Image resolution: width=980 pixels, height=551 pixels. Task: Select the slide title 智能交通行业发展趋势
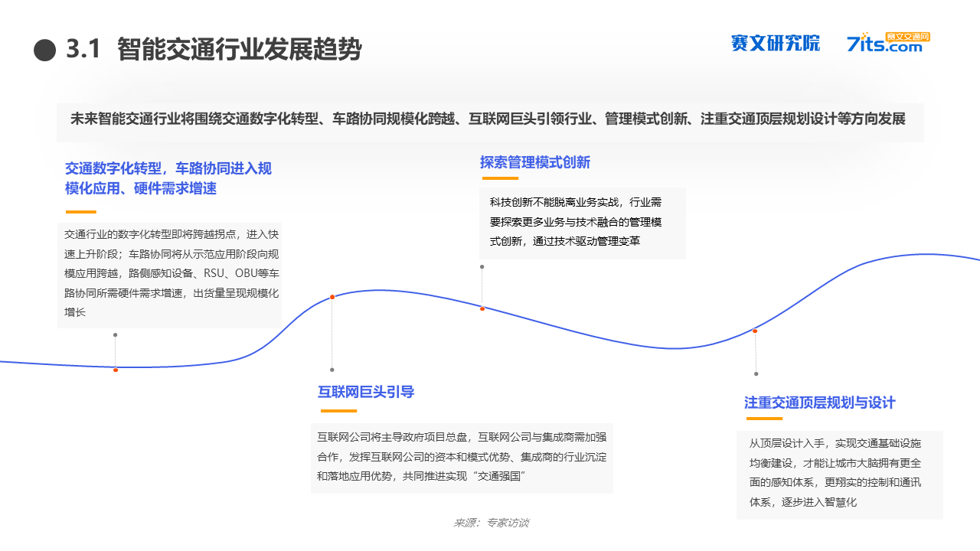[239, 50]
